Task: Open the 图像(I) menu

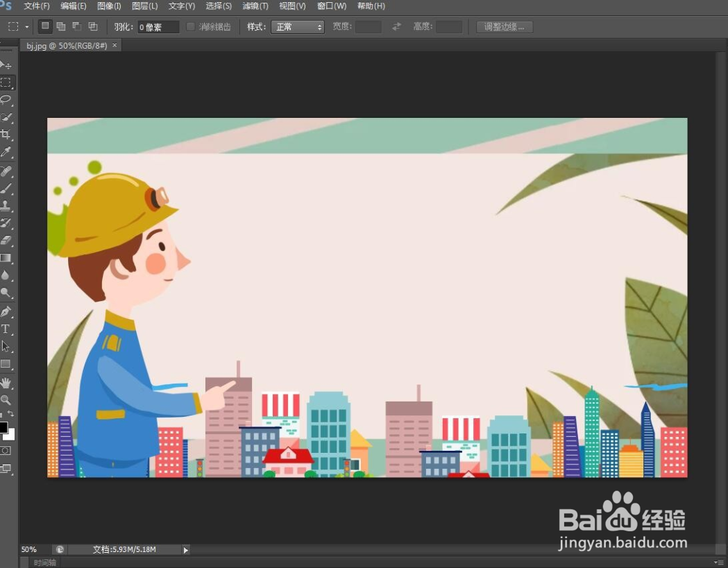Action: click(x=109, y=6)
